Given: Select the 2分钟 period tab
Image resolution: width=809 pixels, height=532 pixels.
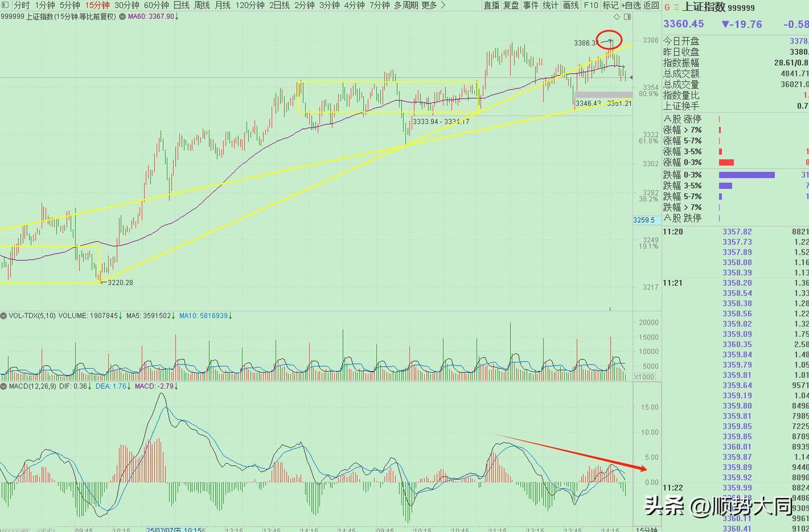Looking at the screenshot, I should [x=304, y=5].
